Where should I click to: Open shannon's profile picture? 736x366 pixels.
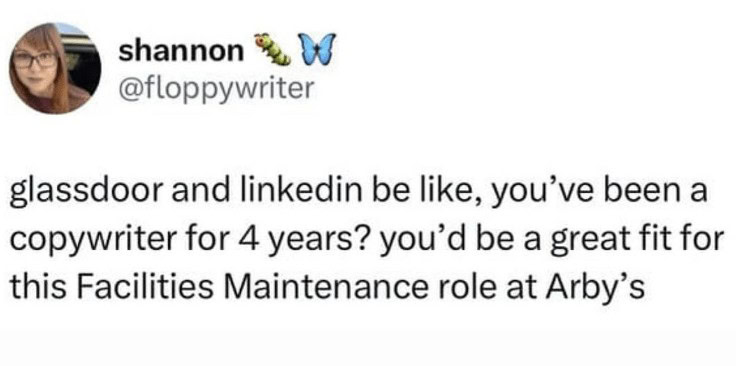pyautogui.click(x=55, y=69)
